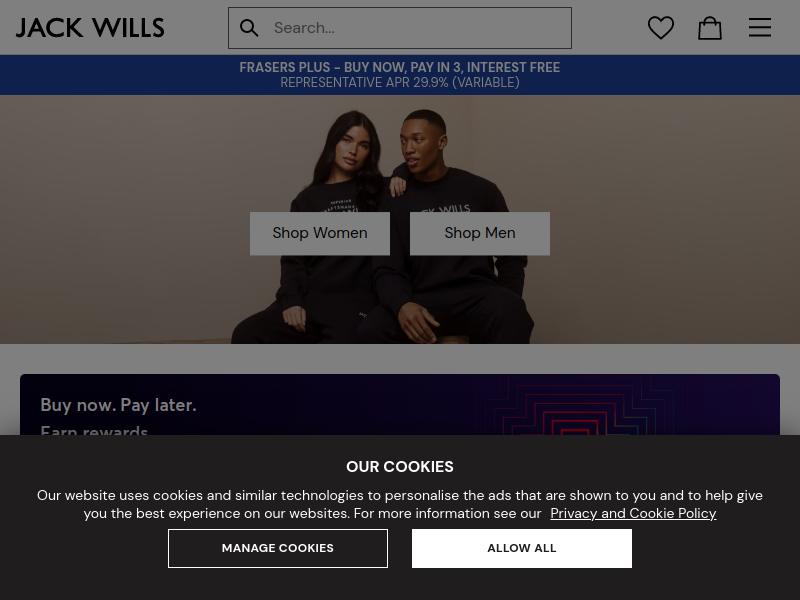
Task: Open the hamburger menu icon
Action: 760,28
